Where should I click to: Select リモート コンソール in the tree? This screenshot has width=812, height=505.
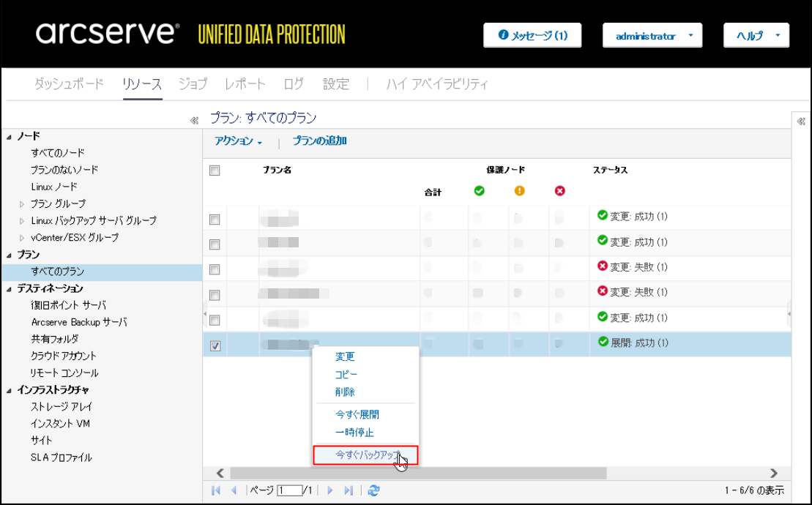pos(64,373)
